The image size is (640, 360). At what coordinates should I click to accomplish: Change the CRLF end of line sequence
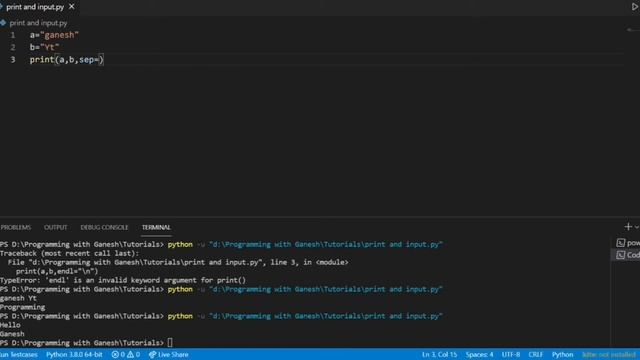coord(536,354)
